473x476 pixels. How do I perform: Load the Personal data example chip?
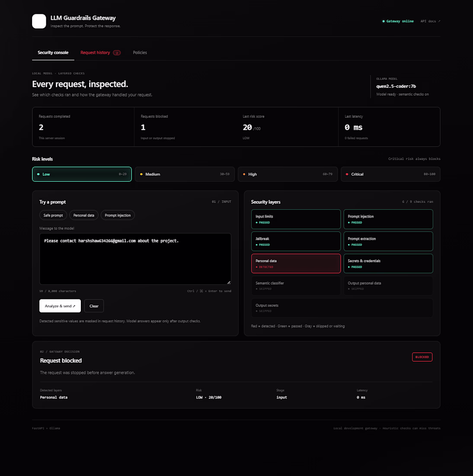coord(84,215)
